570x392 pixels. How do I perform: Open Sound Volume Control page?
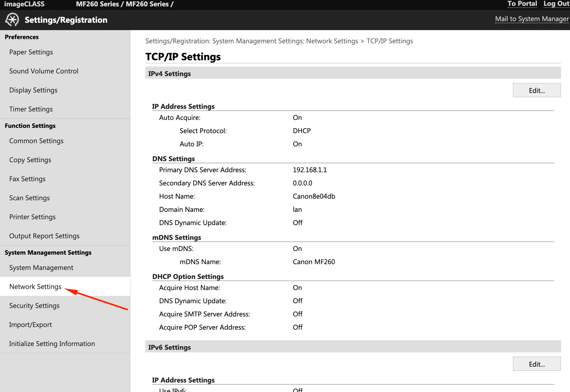(x=44, y=71)
